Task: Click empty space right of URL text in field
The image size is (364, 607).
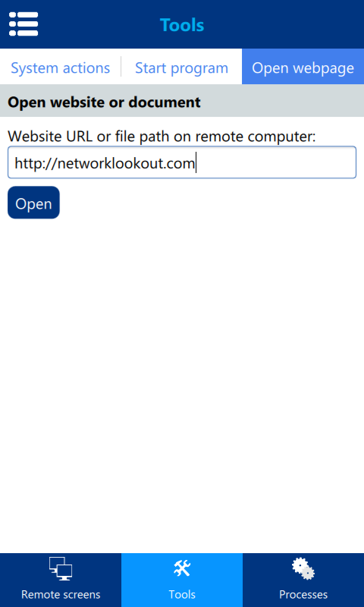Action: tap(275, 162)
